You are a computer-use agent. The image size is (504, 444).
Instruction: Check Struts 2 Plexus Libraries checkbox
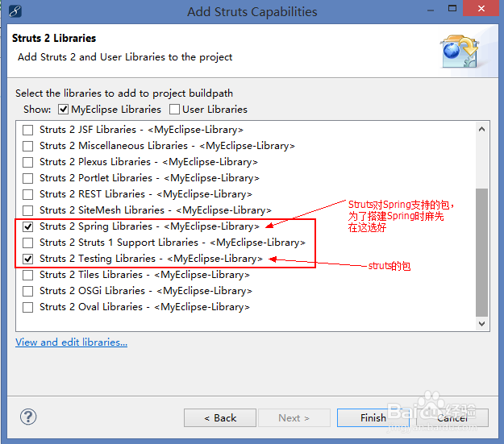point(28,162)
